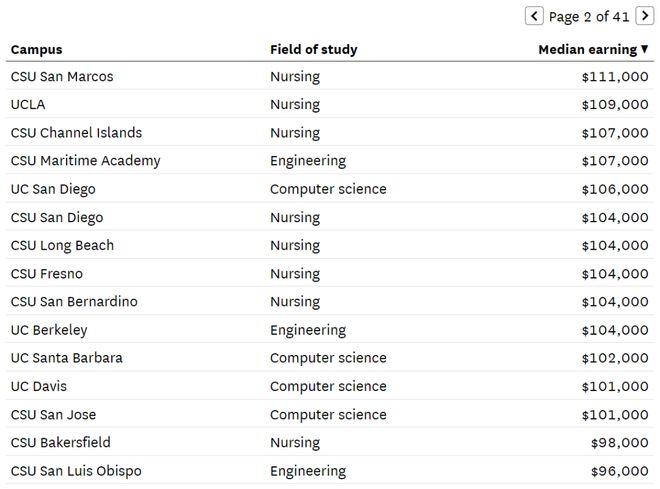Select CSU San Luis Obispo row

330,471
